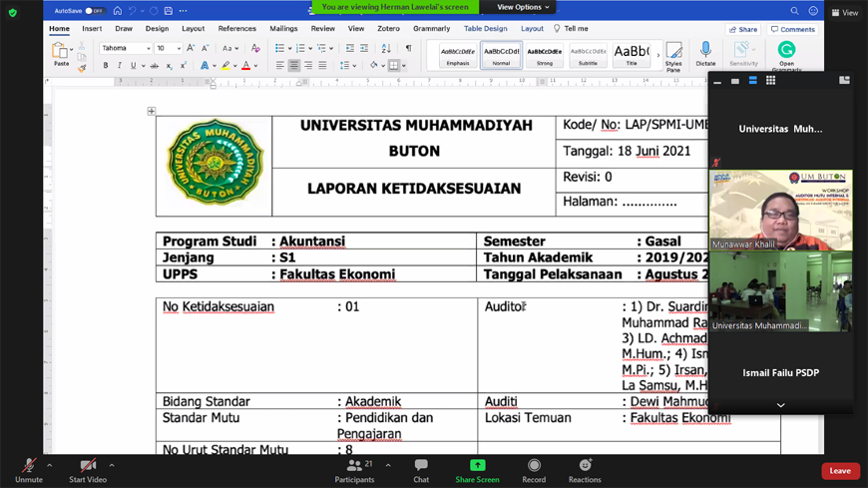Screen dimensions: 868x488
Task: Apply superscript formatting
Action: pyautogui.click(x=183, y=65)
